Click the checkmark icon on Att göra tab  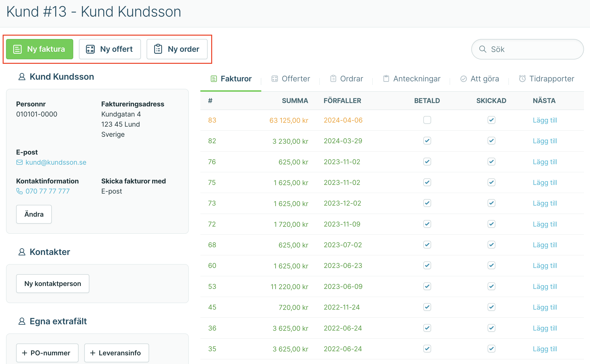[464, 79]
